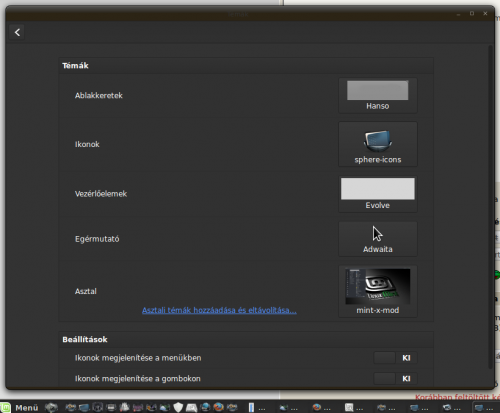Open the Linux Mint Menü button

[27, 408]
